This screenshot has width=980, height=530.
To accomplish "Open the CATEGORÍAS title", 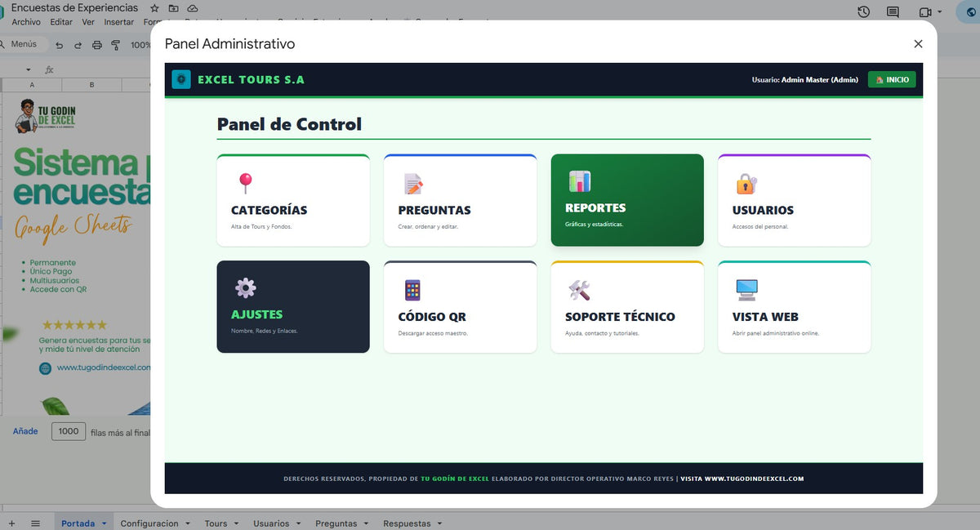I will (269, 210).
